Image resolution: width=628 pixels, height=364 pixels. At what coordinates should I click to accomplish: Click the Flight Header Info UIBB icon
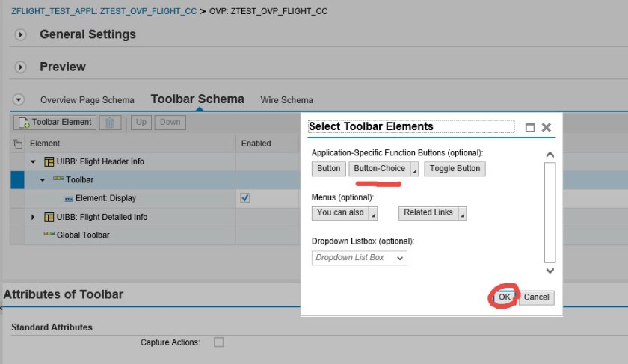49,161
